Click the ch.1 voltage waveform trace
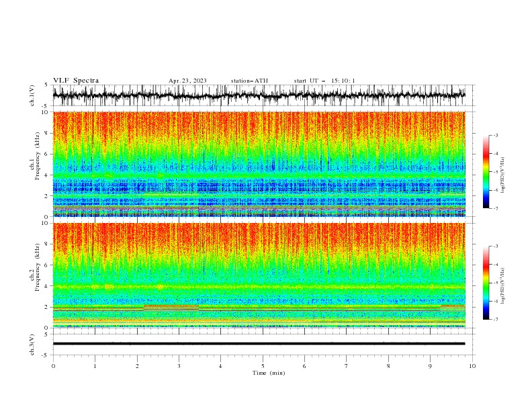532x411 pixels. coord(259,95)
